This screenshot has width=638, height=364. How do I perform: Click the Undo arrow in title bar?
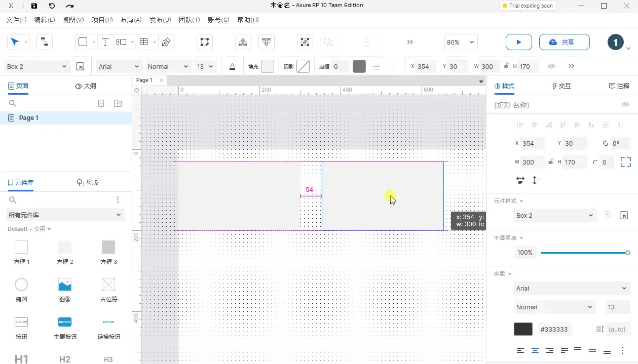click(x=52, y=6)
